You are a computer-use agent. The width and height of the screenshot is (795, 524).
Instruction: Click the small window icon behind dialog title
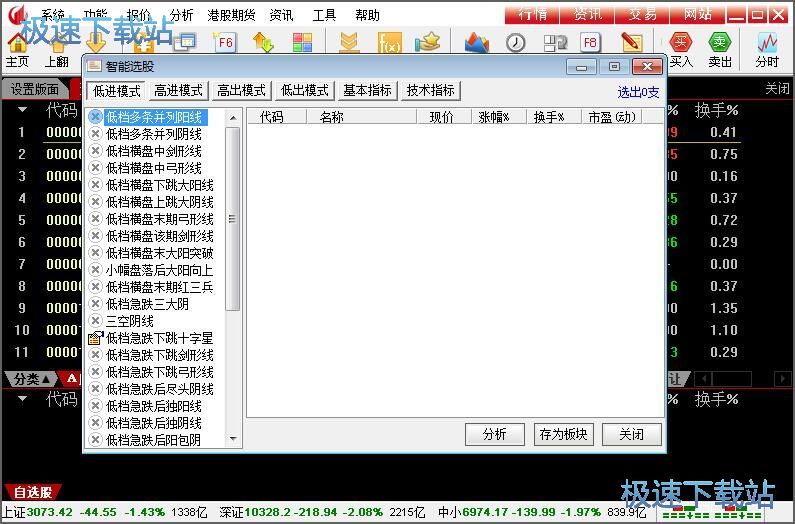pyautogui.click(x=184, y=42)
